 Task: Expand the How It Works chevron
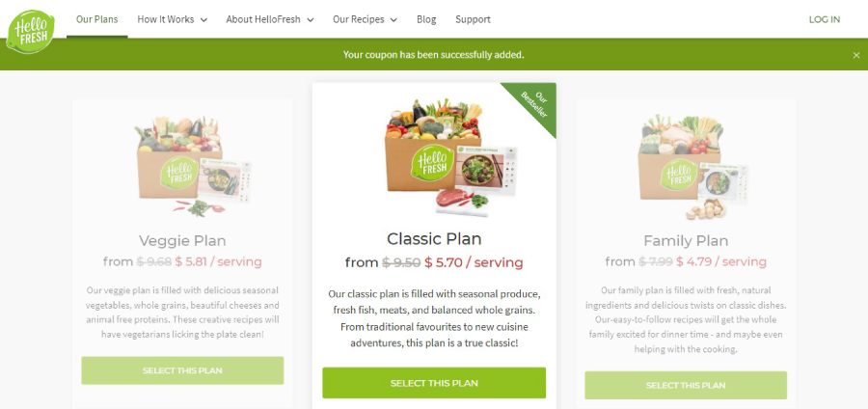click(203, 20)
